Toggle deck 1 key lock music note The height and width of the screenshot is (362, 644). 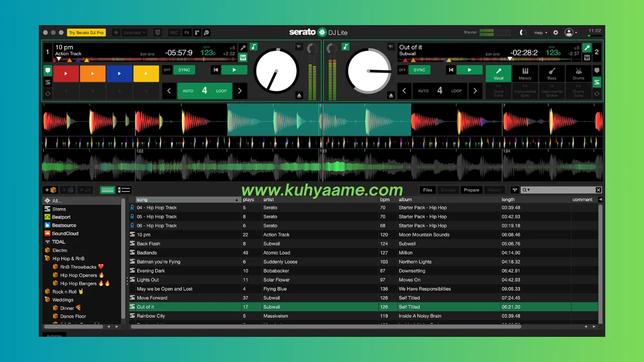[254, 47]
